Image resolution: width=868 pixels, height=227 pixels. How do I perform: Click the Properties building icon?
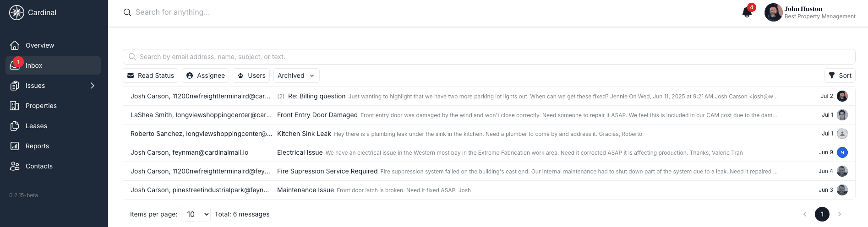coord(15,106)
